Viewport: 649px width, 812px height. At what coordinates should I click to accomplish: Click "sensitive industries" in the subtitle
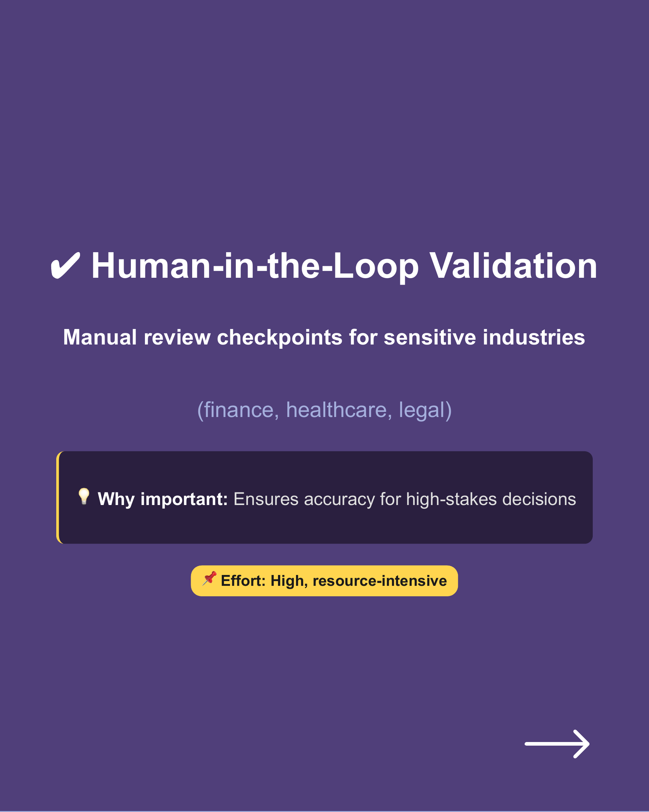tap(484, 337)
